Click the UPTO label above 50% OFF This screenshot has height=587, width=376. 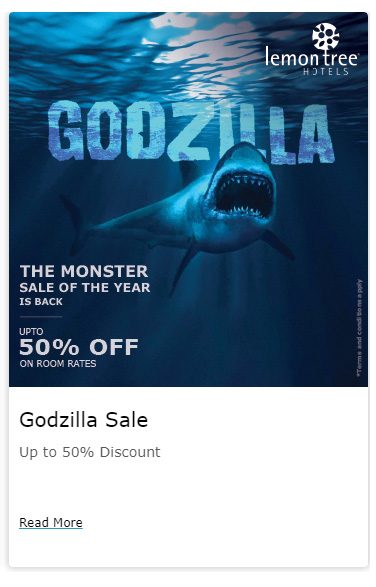[31, 332]
